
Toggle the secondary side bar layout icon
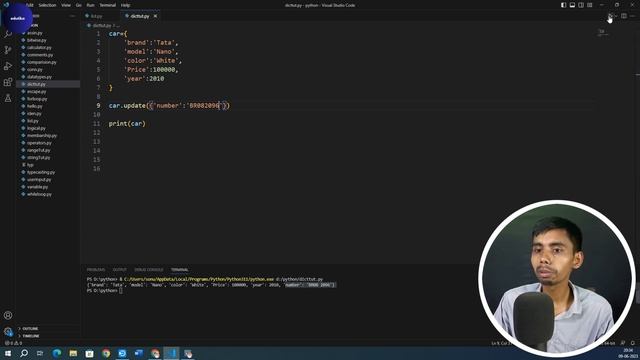[x=581, y=5]
